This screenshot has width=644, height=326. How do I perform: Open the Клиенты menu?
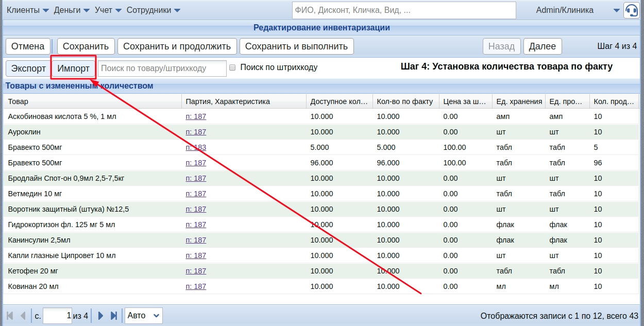(x=28, y=10)
